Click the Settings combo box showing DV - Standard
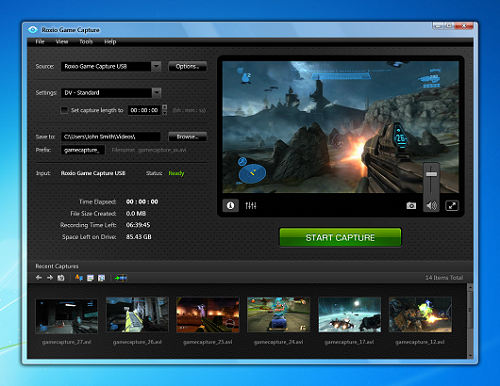The image size is (500, 386). click(x=111, y=93)
